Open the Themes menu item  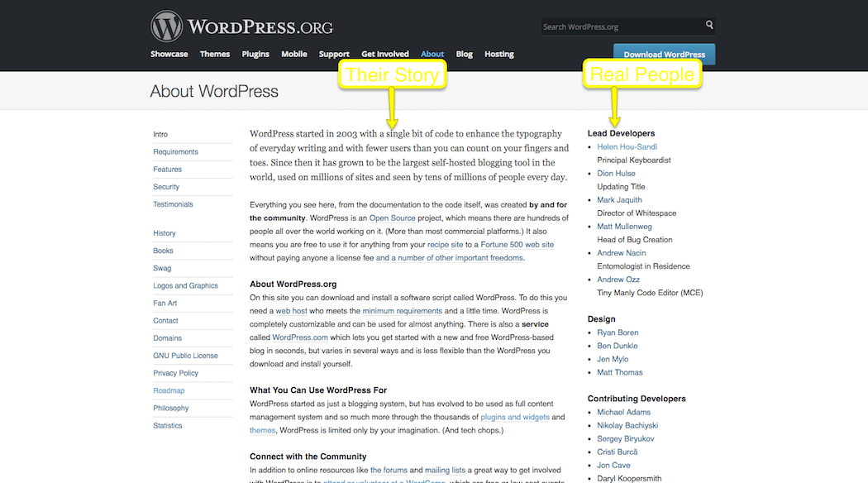click(x=215, y=55)
